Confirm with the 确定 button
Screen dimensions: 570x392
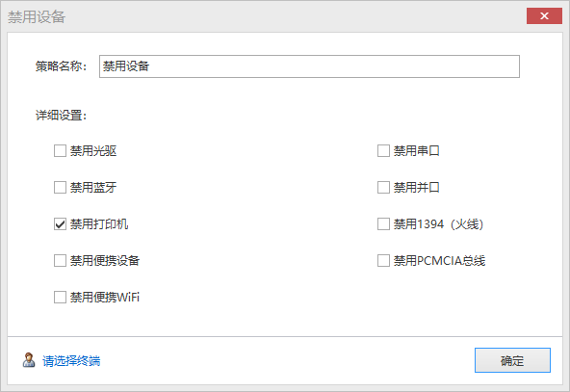(512, 360)
